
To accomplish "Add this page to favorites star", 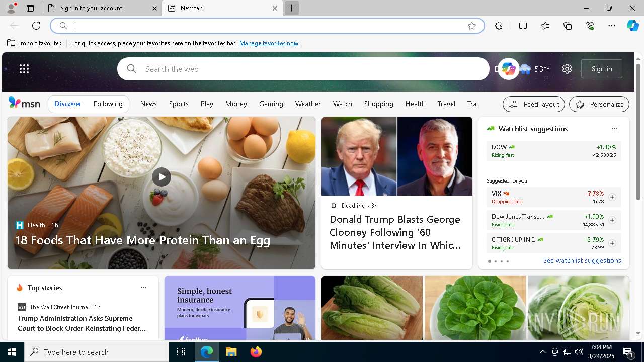I will coord(472,26).
